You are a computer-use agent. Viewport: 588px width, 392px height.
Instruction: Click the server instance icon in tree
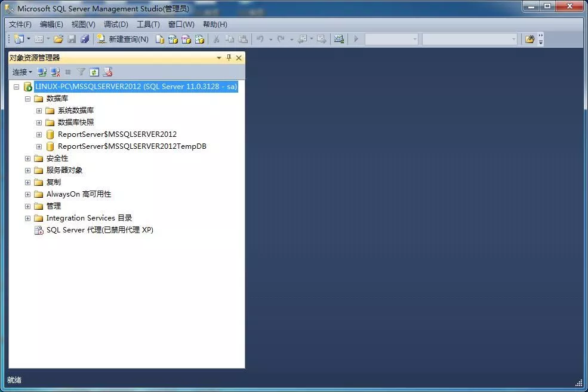(27, 87)
